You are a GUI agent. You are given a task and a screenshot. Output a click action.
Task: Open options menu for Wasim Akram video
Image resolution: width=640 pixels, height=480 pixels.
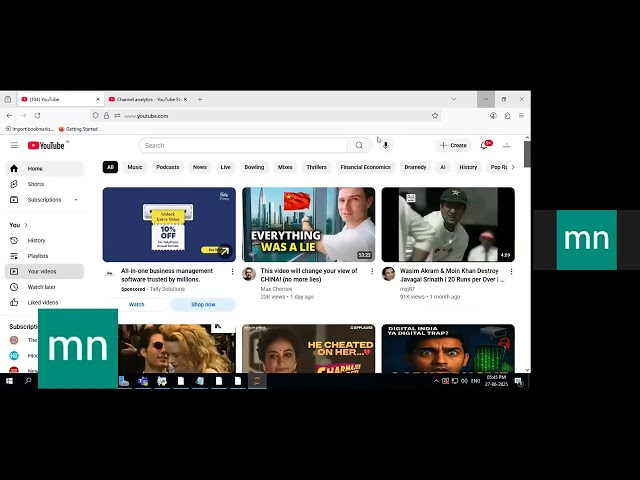(511, 271)
